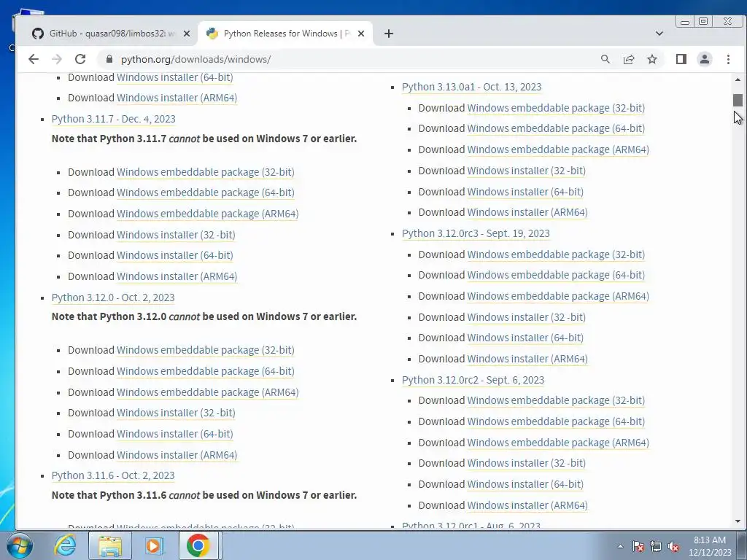Click the muted volume tray icon
Viewport: 747px width, 560px height.
click(x=673, y=546)
